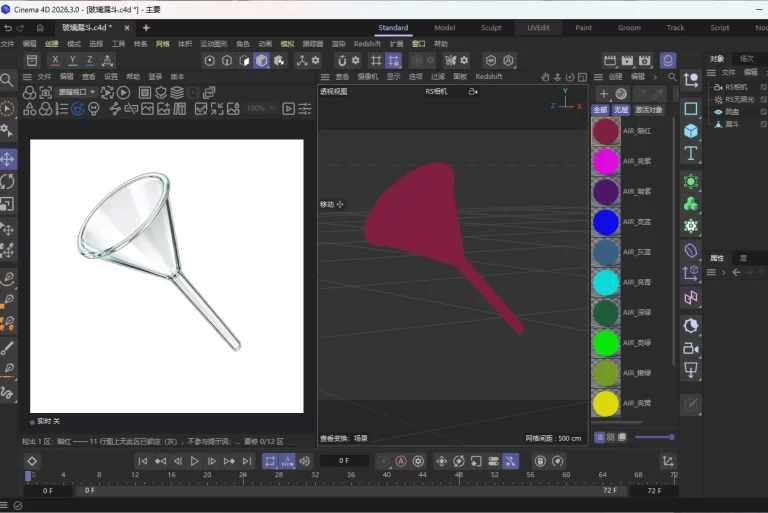Select the Scale tool in left toolbar

[7, 204]
